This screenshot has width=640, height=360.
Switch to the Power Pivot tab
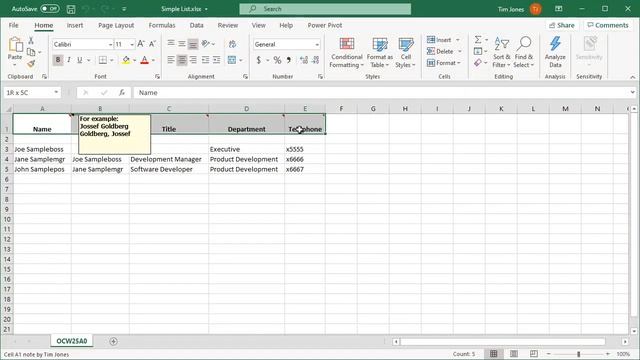click(x=325, y=25)
